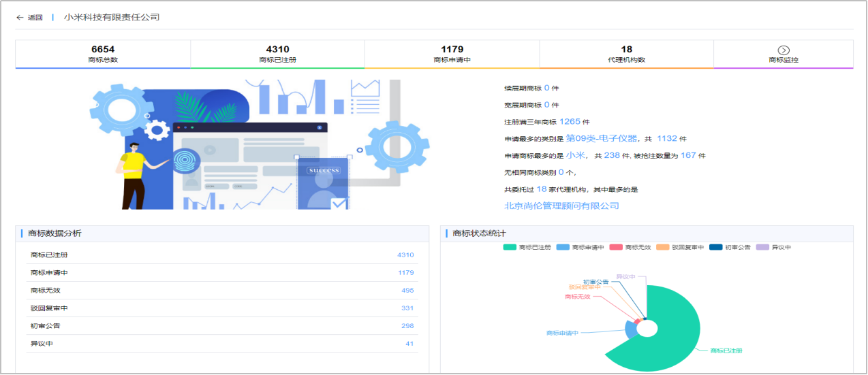This screenshot has height=375, width=868.
Task: Click the 驳回复审中 pie chart label
Action: (x=585, y=287)
